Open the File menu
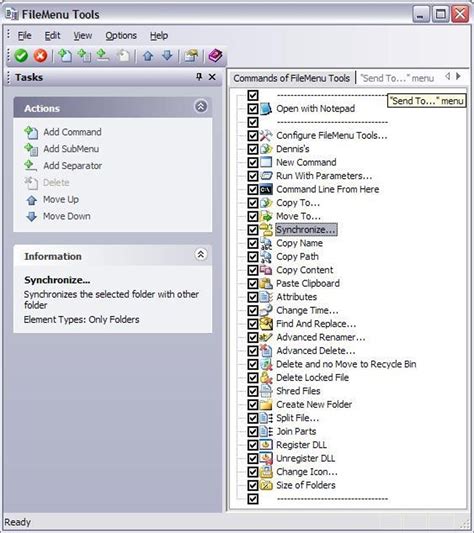Screen dimensions: 474x533 coord(24,35)
